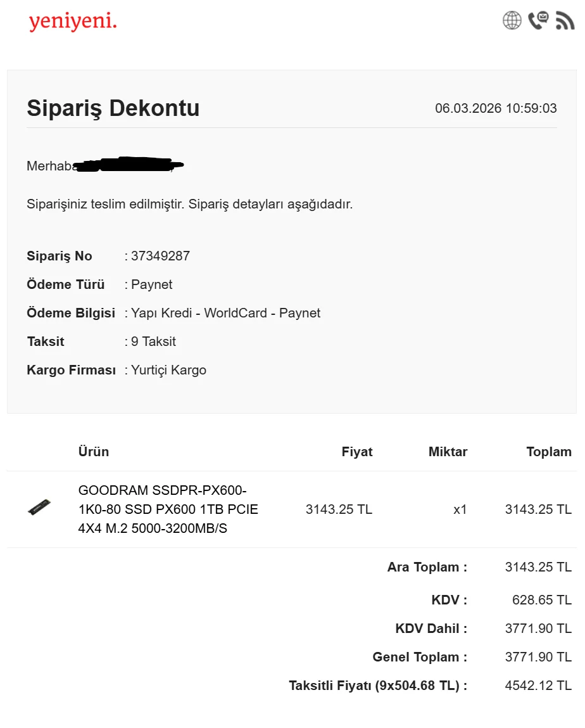This screenshot has height=728, width=585.
Task: Click the Yurtiçi Kargo shipping company text
Action: pyautogui.click(x=168, y=370)
